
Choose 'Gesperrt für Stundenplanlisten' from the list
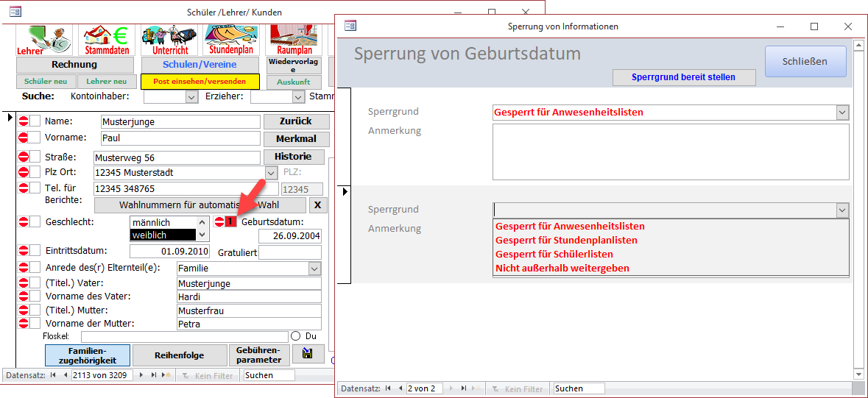pyautogui.click(x=566, y=240)
